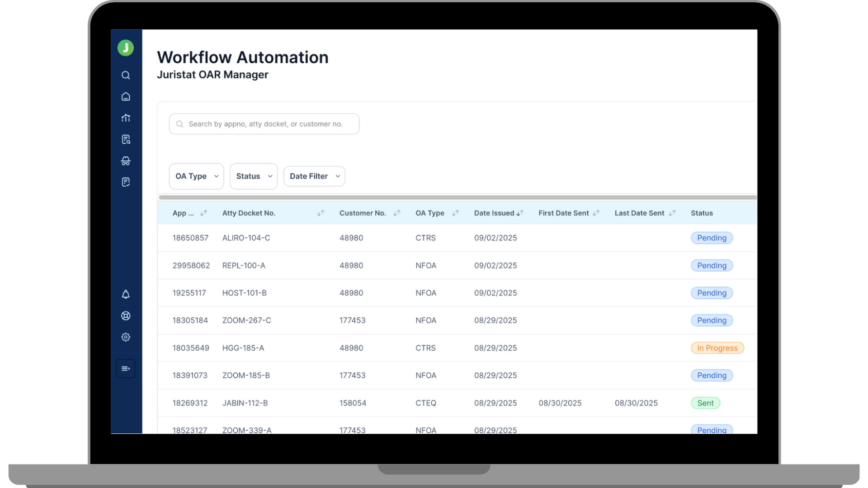Click the green Juristat logo icon
The height and width of the screenshot is (488, 868).
[126, 48]
